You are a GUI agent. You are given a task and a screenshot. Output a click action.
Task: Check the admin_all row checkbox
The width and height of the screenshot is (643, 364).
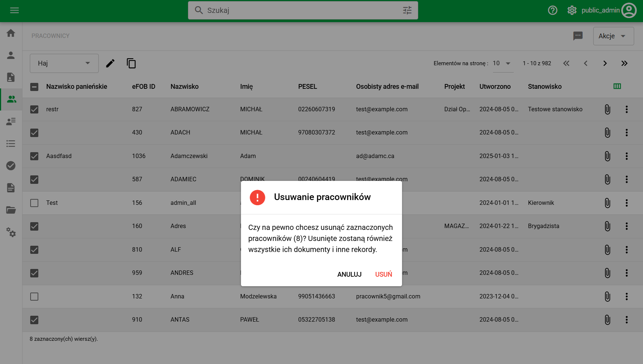[34, 203]
